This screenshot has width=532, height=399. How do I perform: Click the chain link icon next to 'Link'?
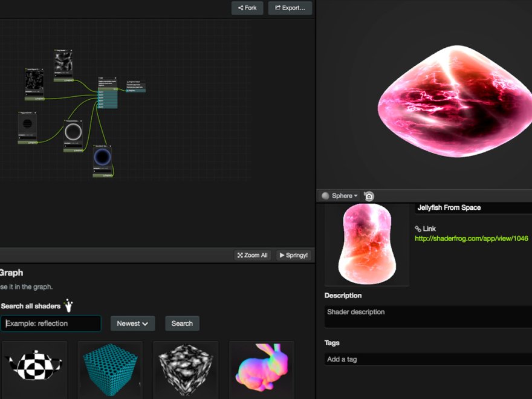(x=418, y=229)
